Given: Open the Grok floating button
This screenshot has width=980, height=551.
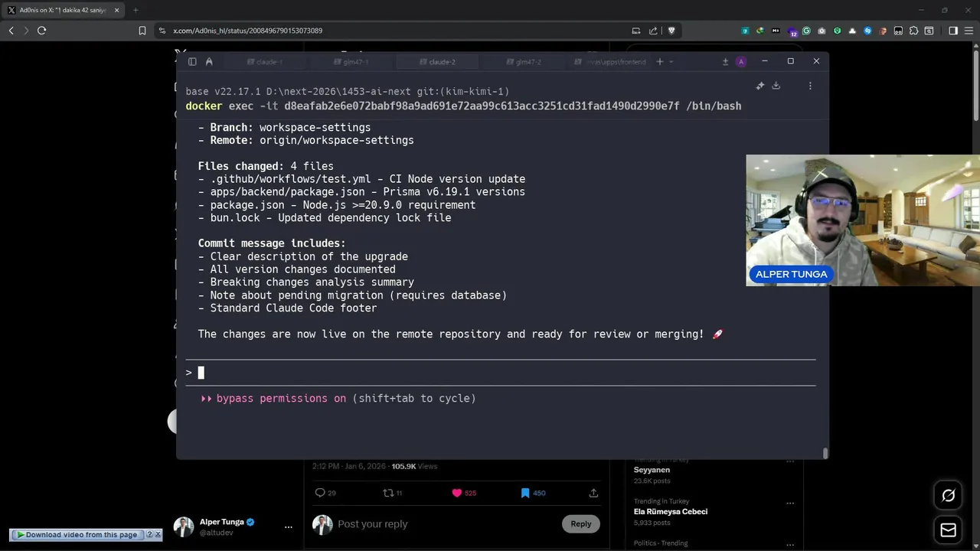Looking at the screenshot, I should (948, 496).
